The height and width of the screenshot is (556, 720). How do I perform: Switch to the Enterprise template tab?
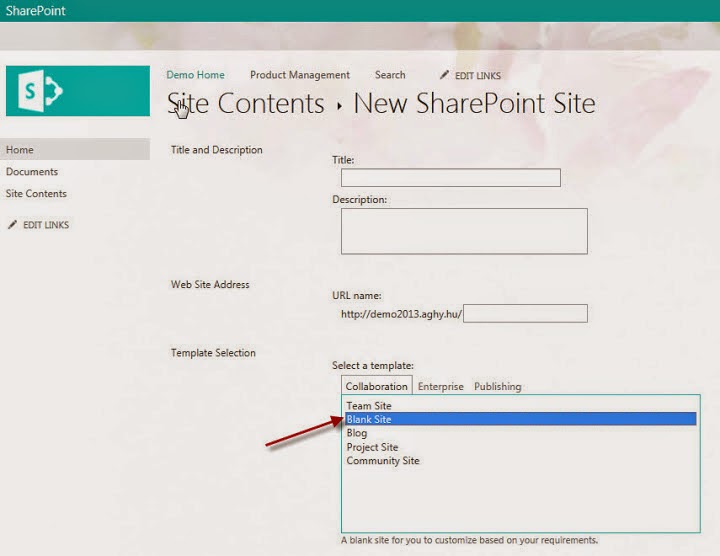pos(441,387)
